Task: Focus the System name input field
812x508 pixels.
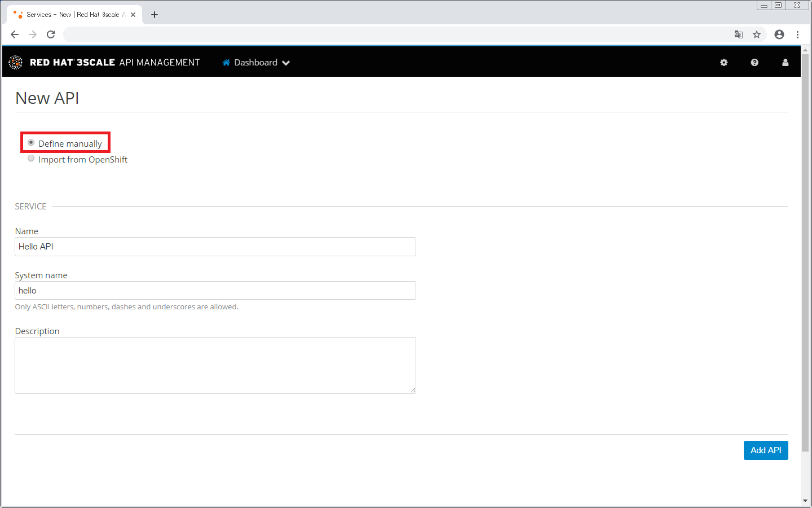Action: [215, 291]
